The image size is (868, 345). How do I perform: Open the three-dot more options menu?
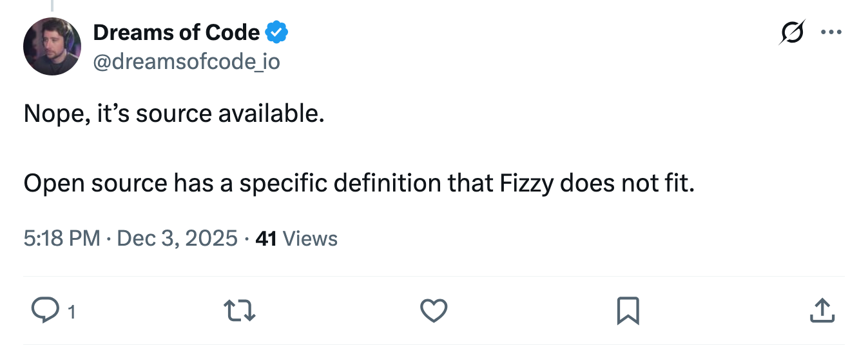pos(832,32)
